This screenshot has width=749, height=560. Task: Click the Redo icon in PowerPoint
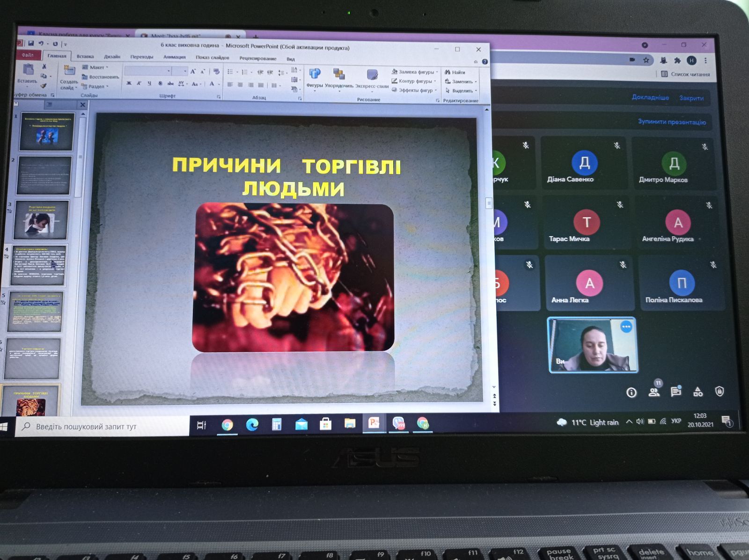pyautogui.click(x=55, y=44)
